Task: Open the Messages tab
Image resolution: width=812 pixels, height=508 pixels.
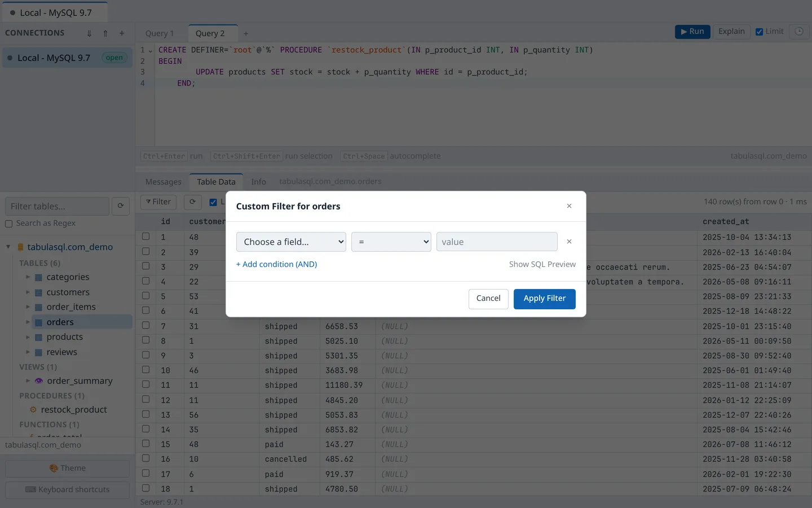Action: pos(164,182)
